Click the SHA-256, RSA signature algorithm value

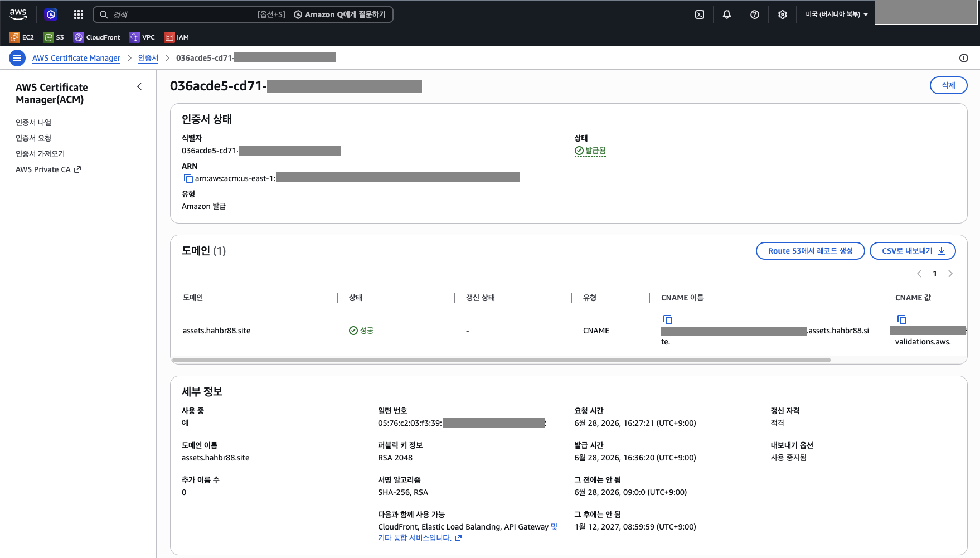point(403,492)
